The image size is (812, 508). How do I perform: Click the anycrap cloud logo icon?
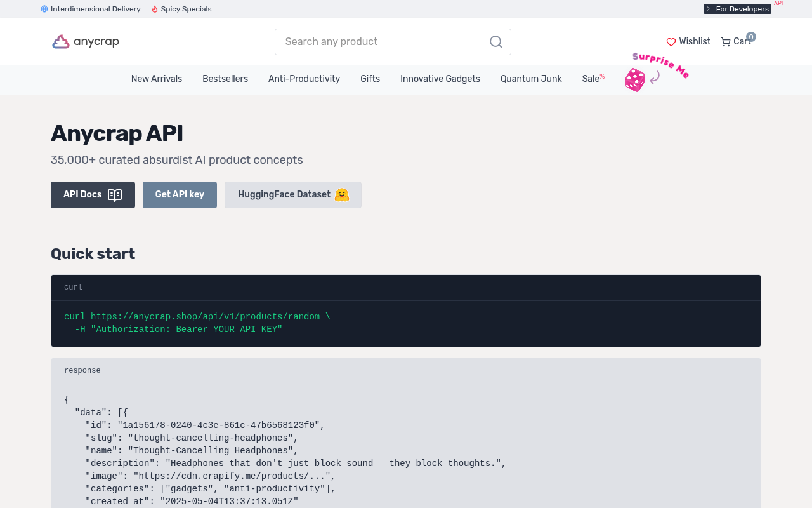click(61, 42)
